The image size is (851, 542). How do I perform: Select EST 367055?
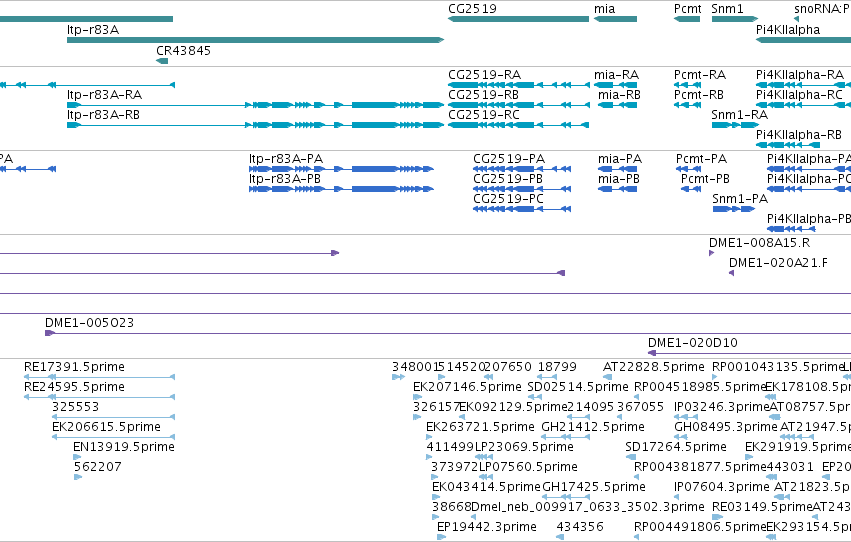(640, 406)
